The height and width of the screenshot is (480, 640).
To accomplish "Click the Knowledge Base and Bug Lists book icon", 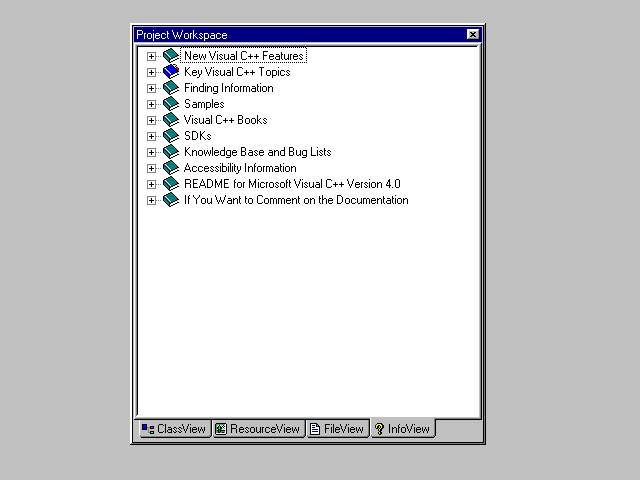I will [170, 152].
